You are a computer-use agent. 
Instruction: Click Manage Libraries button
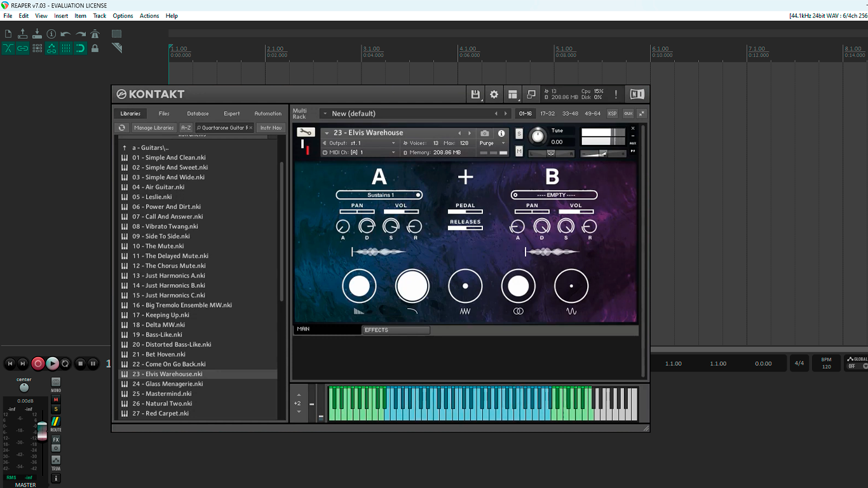(154, 128)
